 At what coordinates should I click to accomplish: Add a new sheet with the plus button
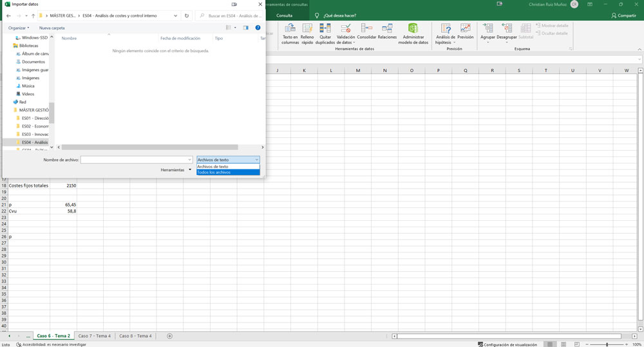click(170, 336)
